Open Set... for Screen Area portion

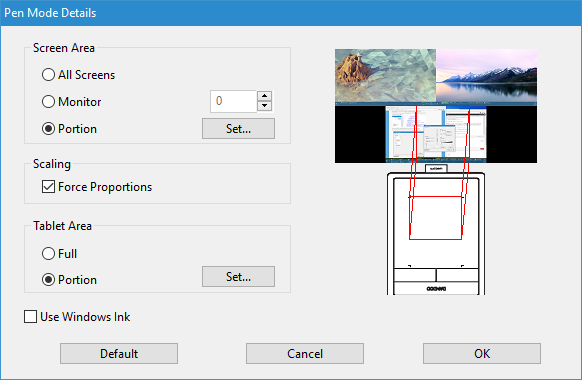coord(238,129)
